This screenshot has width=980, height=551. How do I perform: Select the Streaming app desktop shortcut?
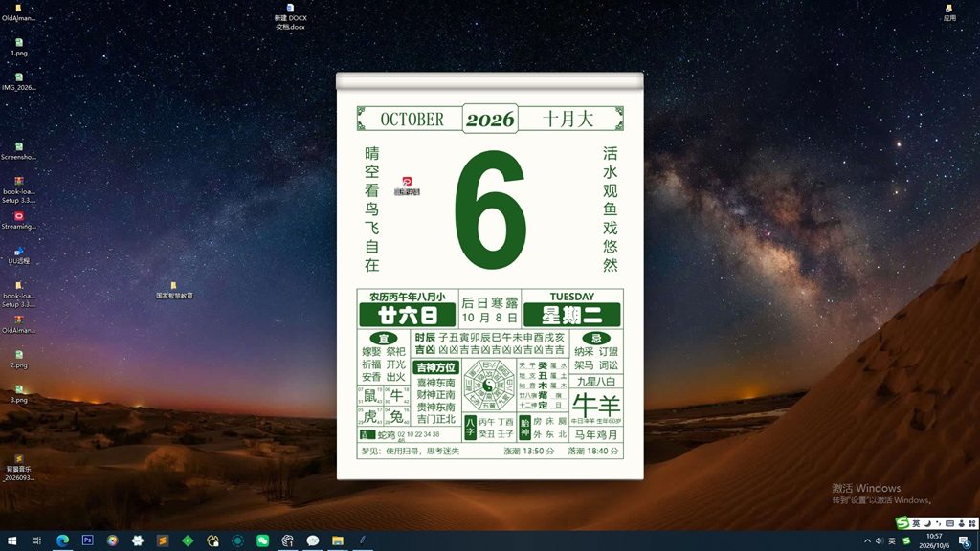19,221
